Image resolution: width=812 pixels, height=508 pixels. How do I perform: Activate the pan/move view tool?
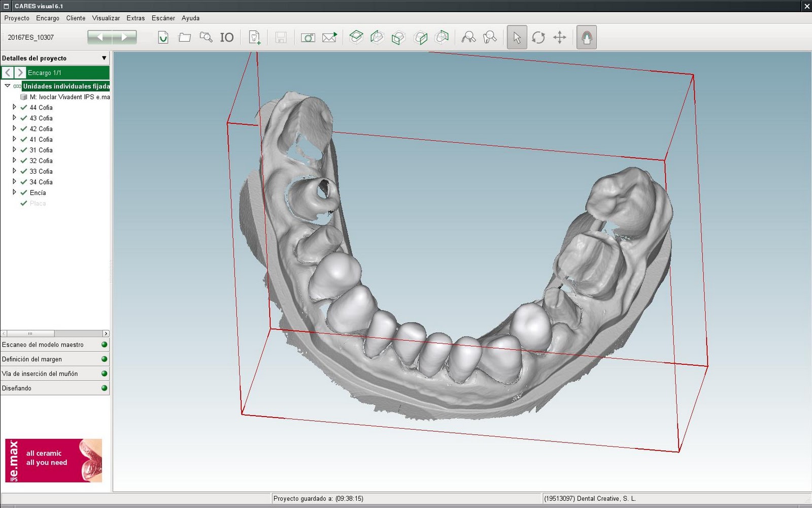point(560,37)
